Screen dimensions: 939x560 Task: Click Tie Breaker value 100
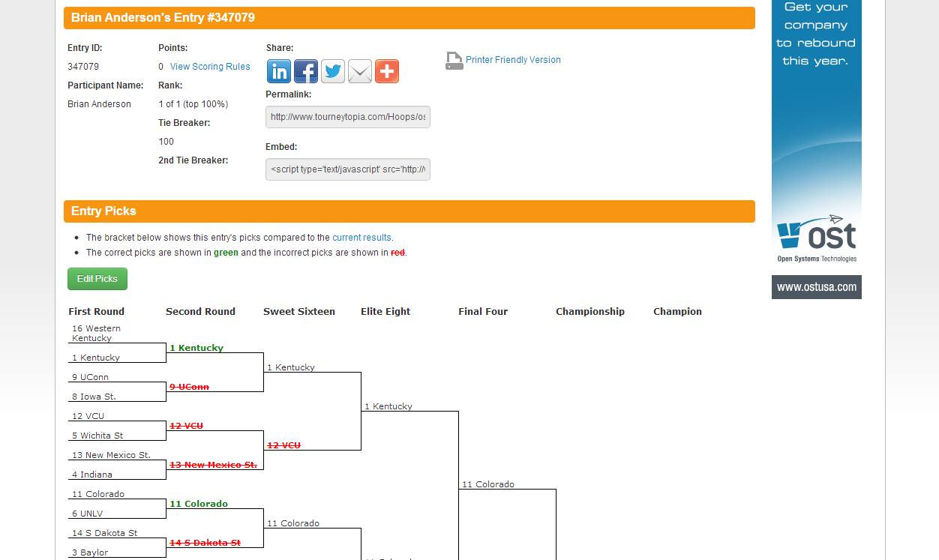(x=166, y=142)
